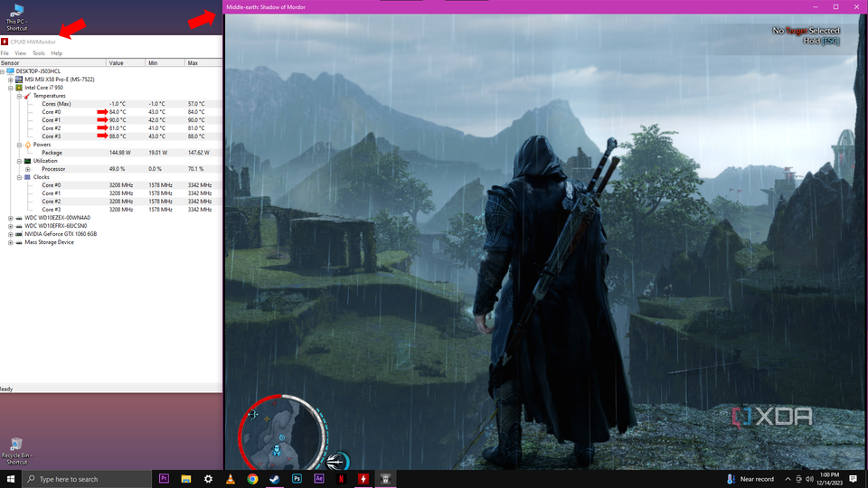Collapse the Clocks group
The width and height of the screenshot is (868, 488).
point(19,178)
